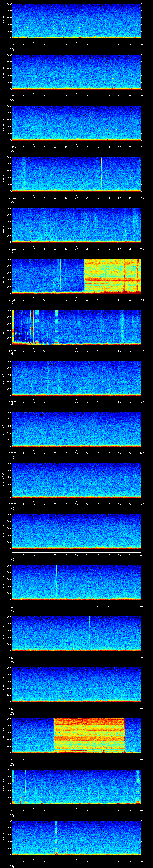Click the 24:00 end time label
153x868 pixels.
tap(141, 504)
